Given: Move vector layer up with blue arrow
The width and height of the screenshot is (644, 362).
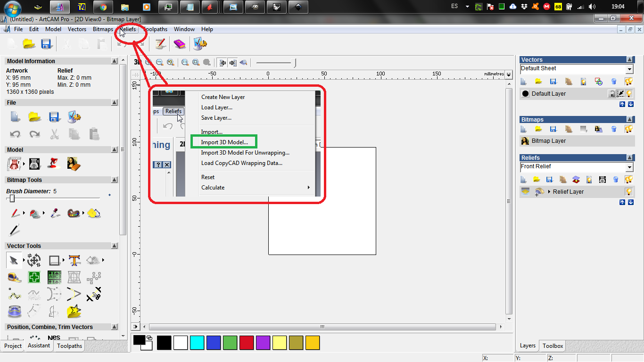Looking at the screenshot, I should pos(622,104).
